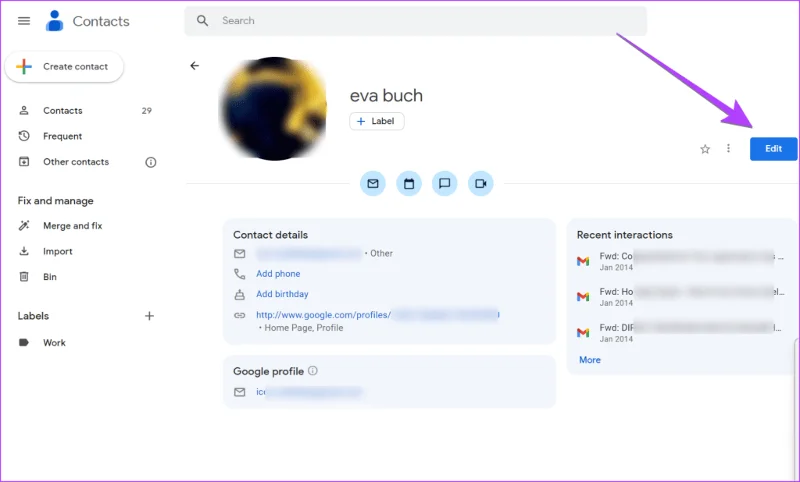The width and height of the screenshot is (800, 482).
Task: Click More under Recent interactions
Action: pyautogui.click(x=590, y=360)
